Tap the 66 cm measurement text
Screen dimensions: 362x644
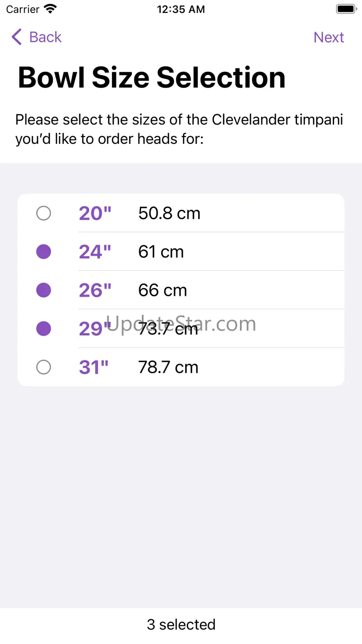click(162, 291)
